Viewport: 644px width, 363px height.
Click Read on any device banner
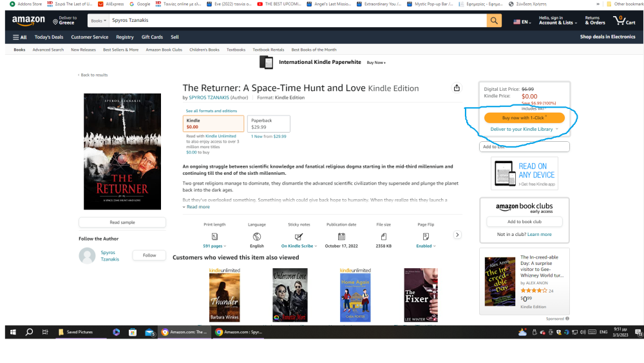(x=524, y=173)
